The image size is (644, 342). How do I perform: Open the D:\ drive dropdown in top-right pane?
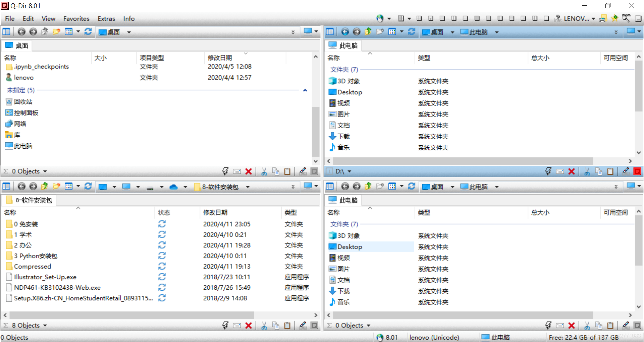click(x=349, y=172)
